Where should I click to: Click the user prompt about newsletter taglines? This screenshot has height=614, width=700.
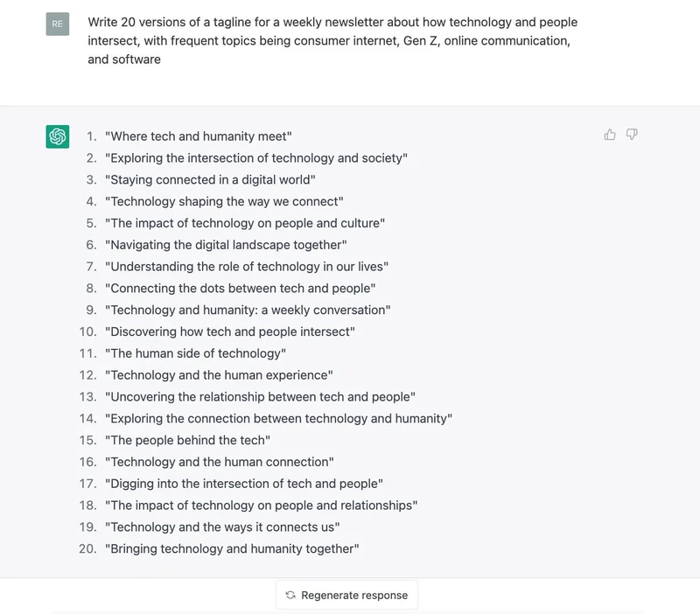tap(332, 40)
